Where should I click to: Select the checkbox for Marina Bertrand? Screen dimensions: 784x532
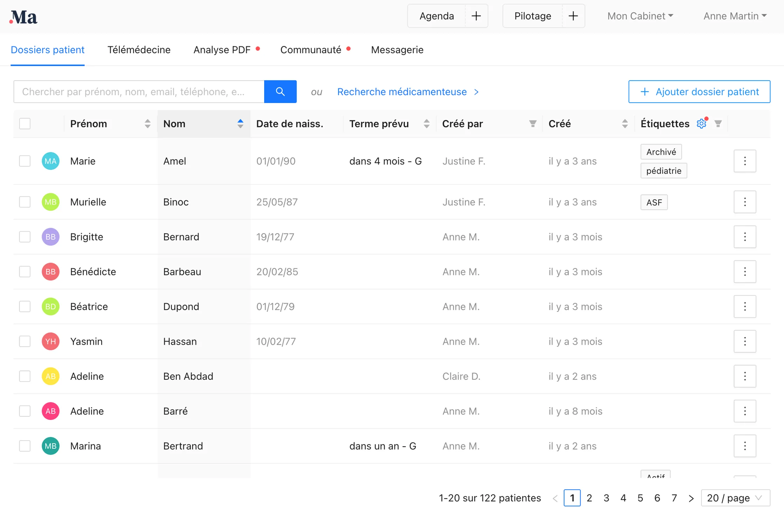[x=25, y=446]
